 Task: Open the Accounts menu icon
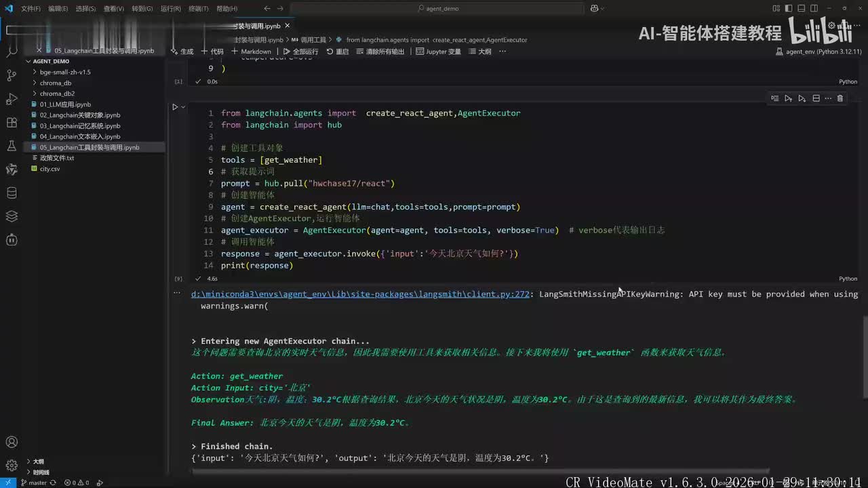(x=12, y=443)
